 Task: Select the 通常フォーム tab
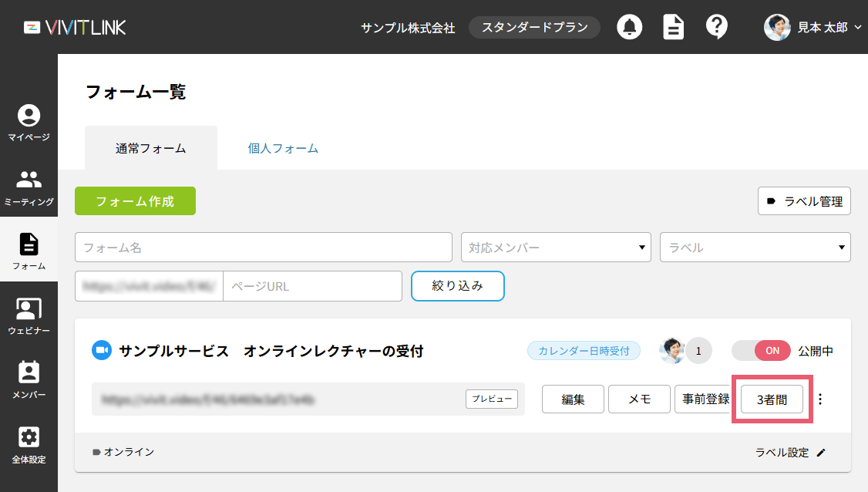click(x=151, y=148)
